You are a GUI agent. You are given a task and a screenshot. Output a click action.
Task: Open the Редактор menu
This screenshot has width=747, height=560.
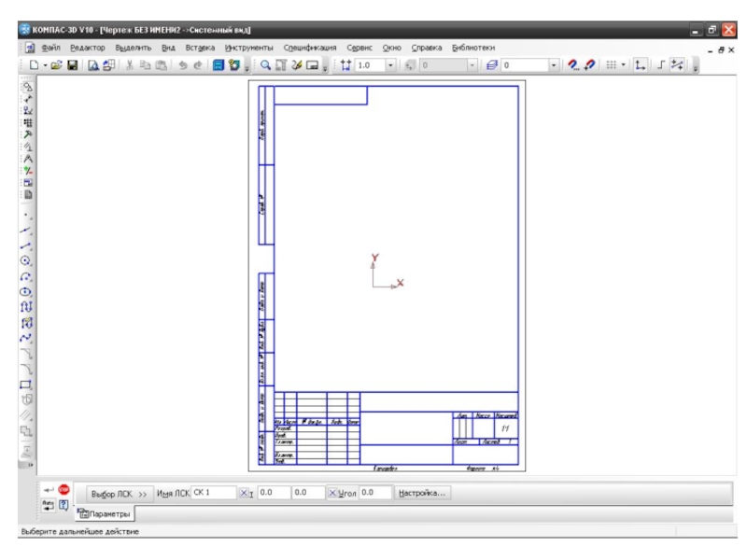pyautogui.click(x=88, y=48)
